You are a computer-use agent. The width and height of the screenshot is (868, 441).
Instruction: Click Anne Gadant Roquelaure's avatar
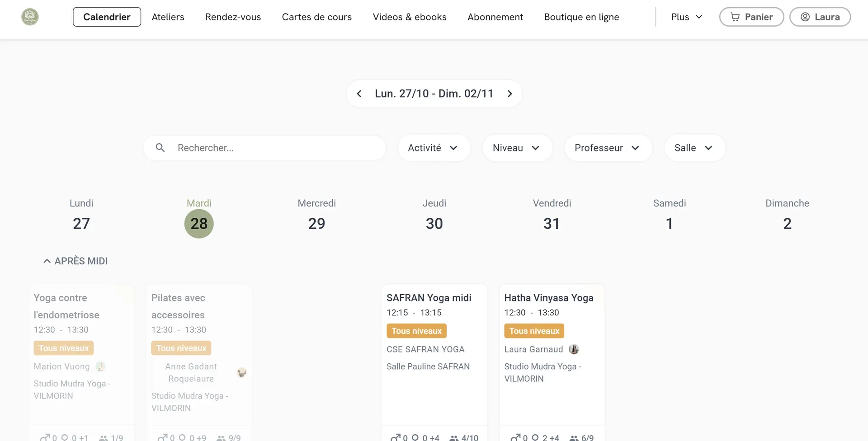tap(241, 373)
